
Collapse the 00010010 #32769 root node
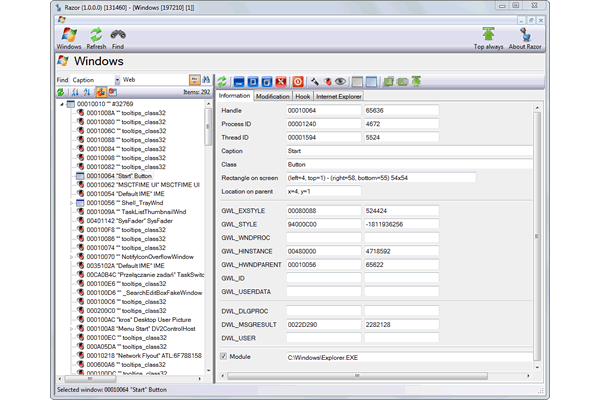coord(62,104)
